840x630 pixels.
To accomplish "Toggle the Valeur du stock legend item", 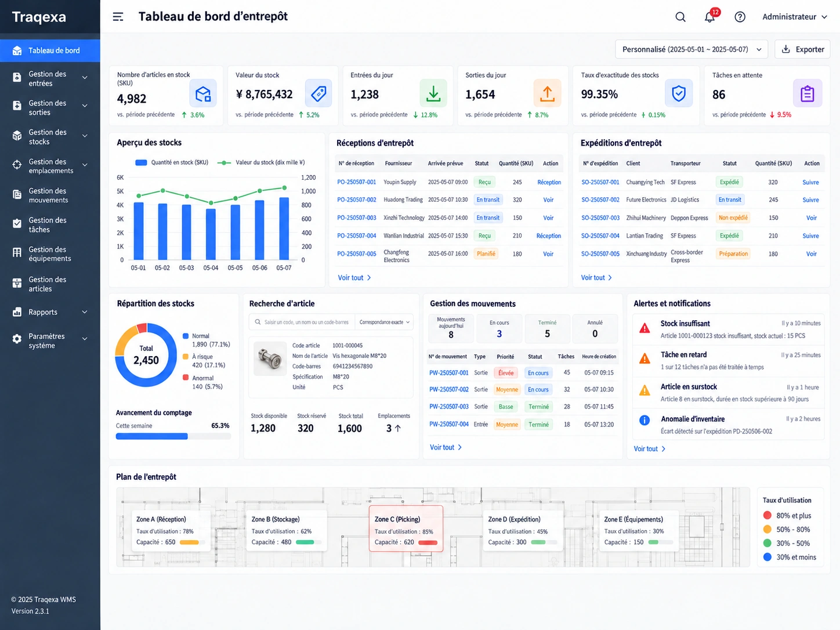I will coord(261,162).
